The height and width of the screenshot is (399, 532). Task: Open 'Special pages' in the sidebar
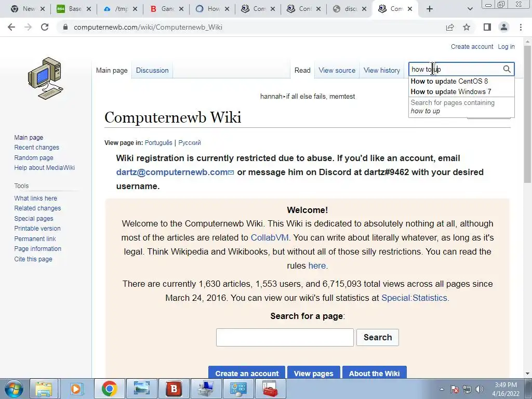pos(34,219)
